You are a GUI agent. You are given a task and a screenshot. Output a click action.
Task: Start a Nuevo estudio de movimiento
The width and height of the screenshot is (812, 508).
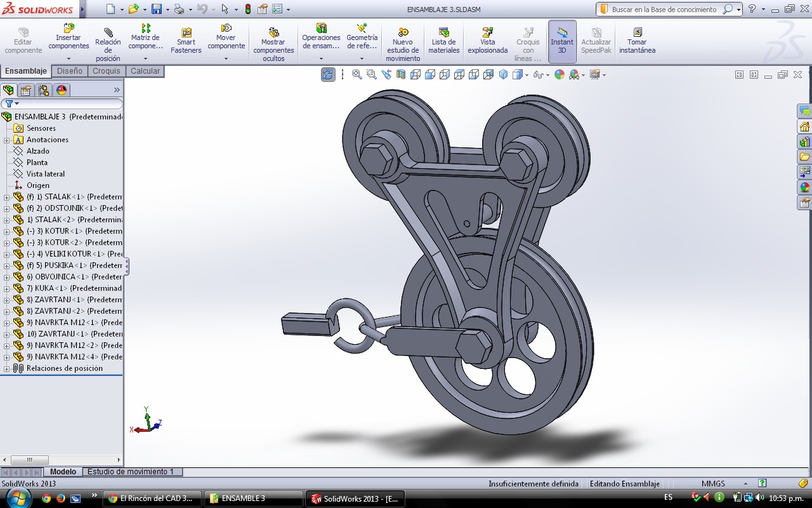403,44
